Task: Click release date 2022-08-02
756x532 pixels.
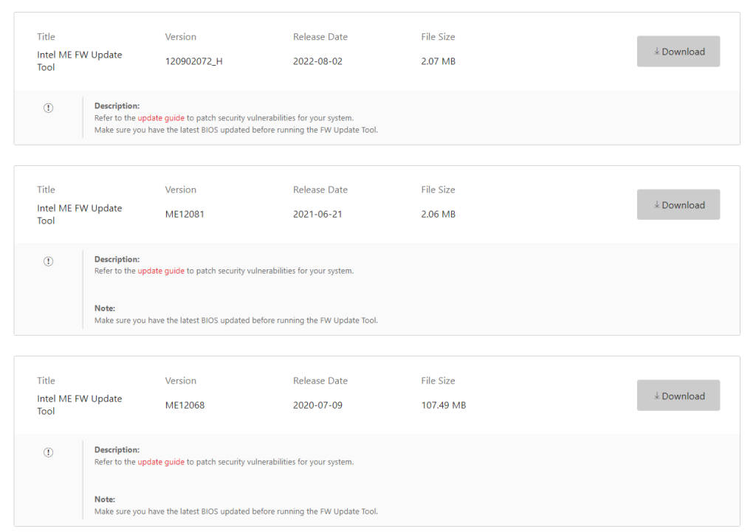Action: tap(317, 61)
